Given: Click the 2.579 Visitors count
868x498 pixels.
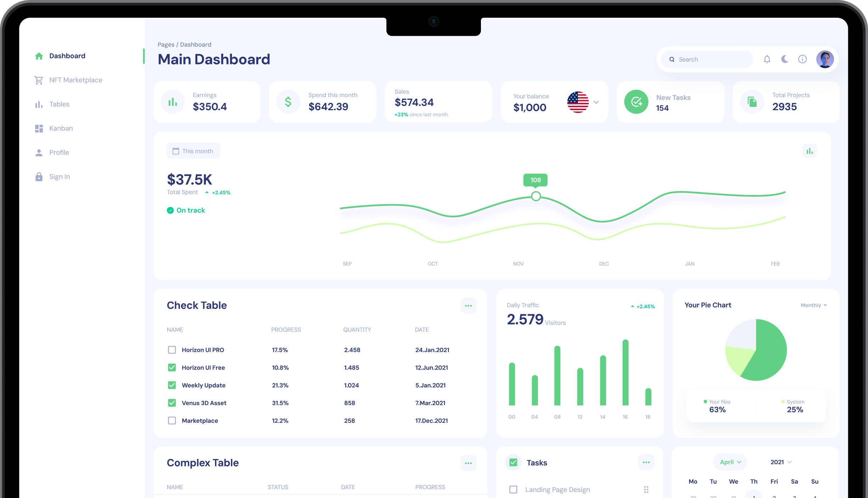Looking at the screenshot, I should tap(525, 320).
